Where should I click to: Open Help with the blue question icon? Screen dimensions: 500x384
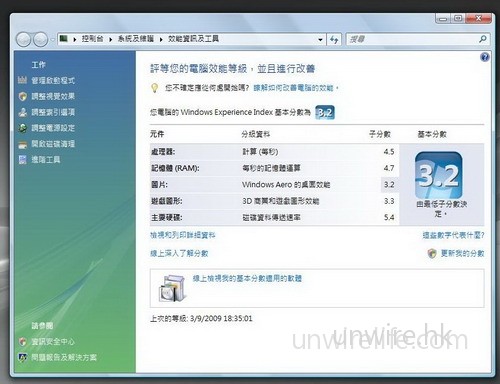485,57
